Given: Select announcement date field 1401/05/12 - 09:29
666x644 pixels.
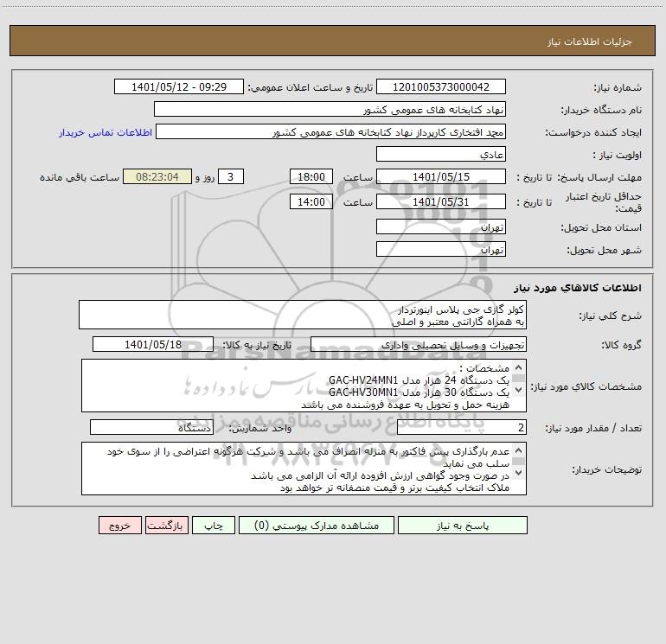Looking at the screenshot, I should [x=179, y=86].
